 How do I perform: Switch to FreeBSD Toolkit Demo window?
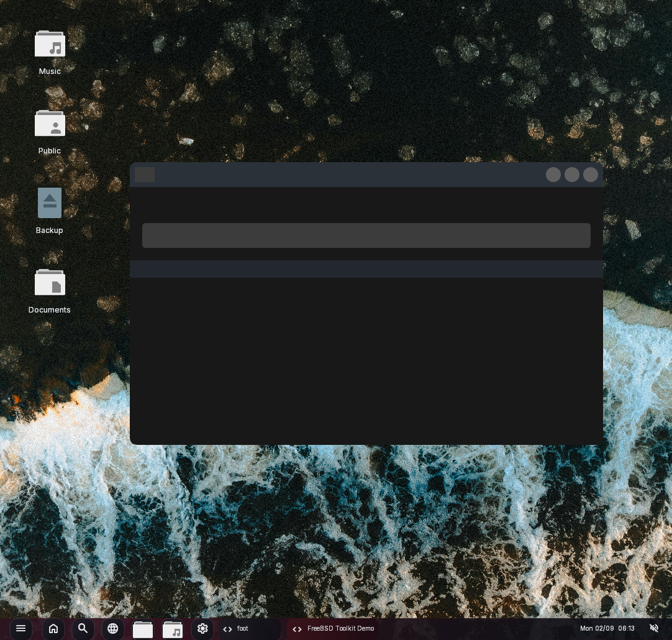pyautogui.click(x=335, y=629)
